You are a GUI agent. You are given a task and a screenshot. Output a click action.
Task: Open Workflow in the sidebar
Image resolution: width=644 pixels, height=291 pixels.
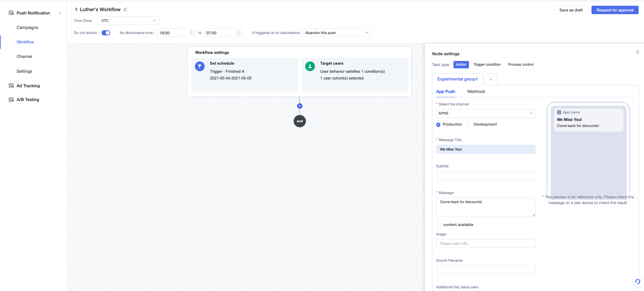point(25,42)
